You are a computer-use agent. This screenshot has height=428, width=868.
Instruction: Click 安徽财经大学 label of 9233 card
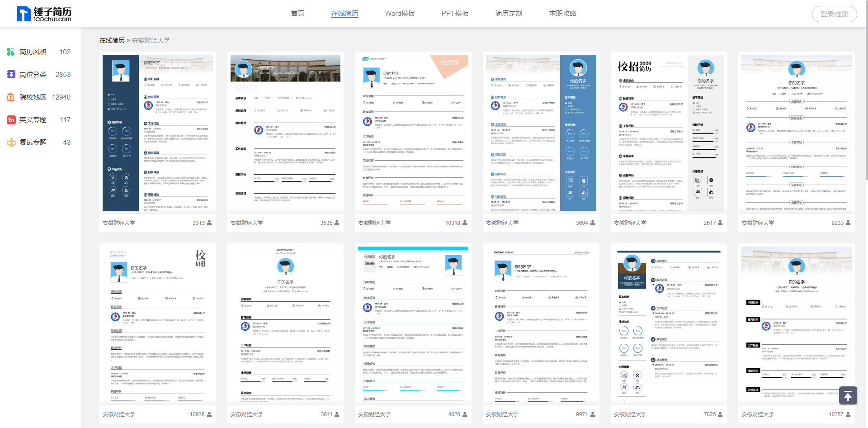pyautogui.click(x=758, y=223)
